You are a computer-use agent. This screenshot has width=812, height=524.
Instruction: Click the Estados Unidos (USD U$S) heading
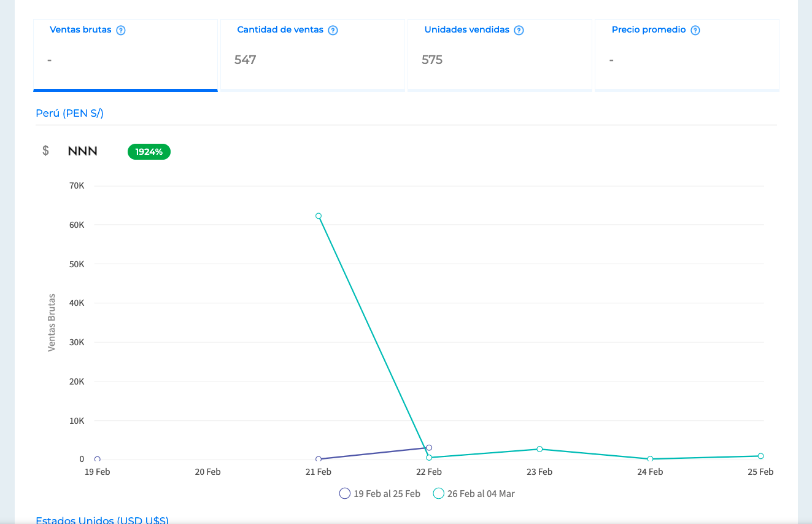[102, 520]
